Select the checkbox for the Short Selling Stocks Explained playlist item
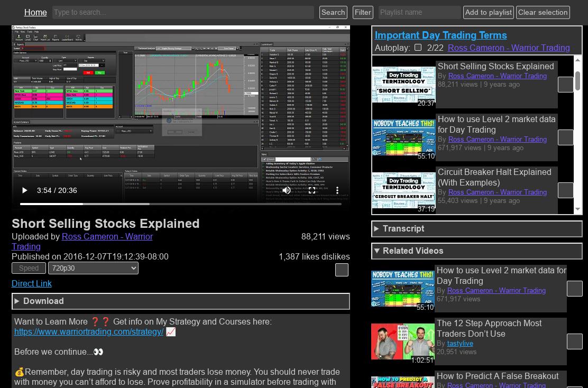Screen dimensions: 588x388 point(565,85)
